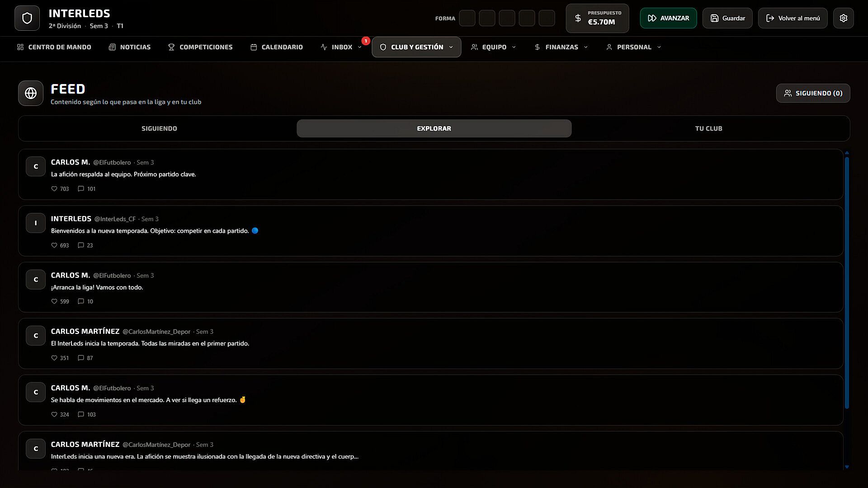Open comments on InterLeds welcome post
The width and height of the screenshot is (868, 488).
(81, 245)
